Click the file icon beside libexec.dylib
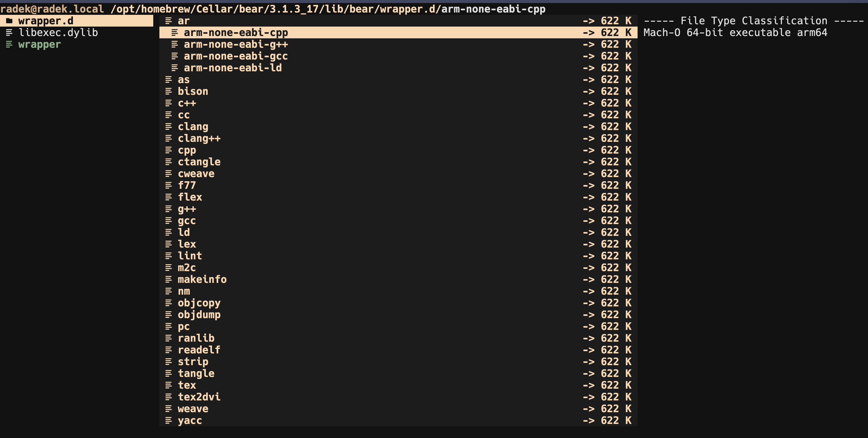The height and width of the screenshot is (438, 868). click(x=9, y=33)
